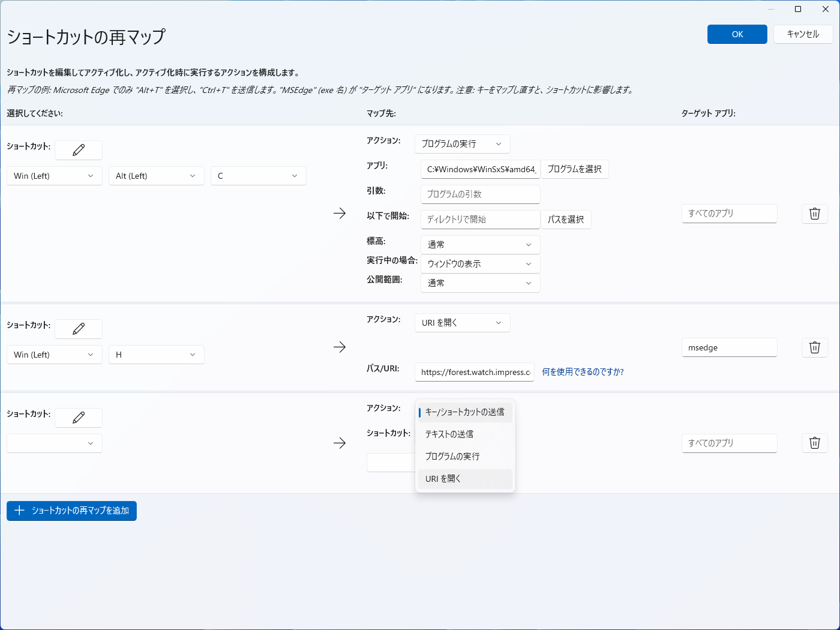Click the すべてのアプリ target field in first row
This screenshot has width=840, height=630.
click(x=730, y=214)
